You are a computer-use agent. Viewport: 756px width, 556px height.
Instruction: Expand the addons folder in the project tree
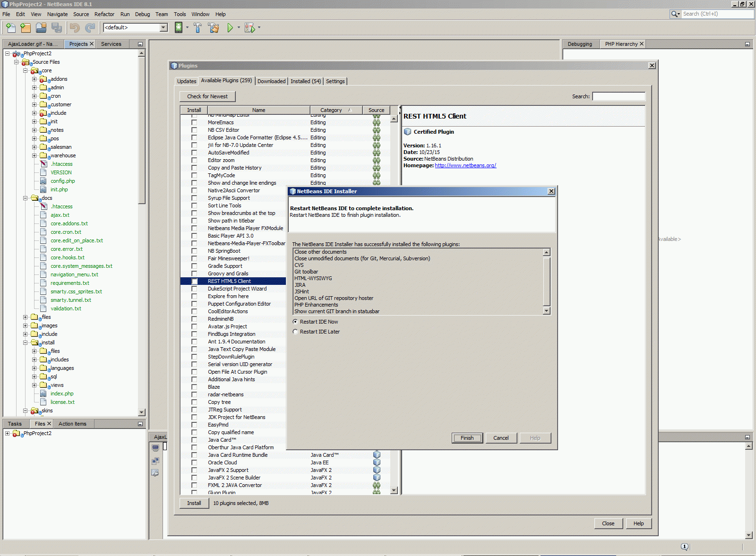pos(34,79)
